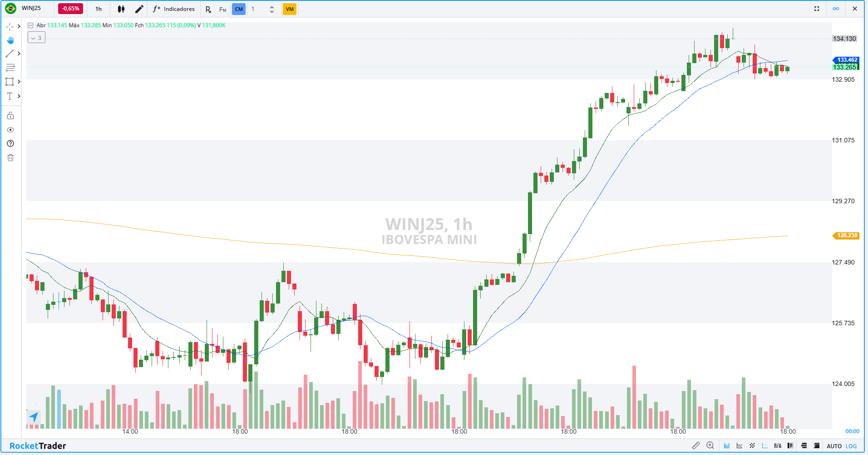Open the help question mark icon

(10, 143)
